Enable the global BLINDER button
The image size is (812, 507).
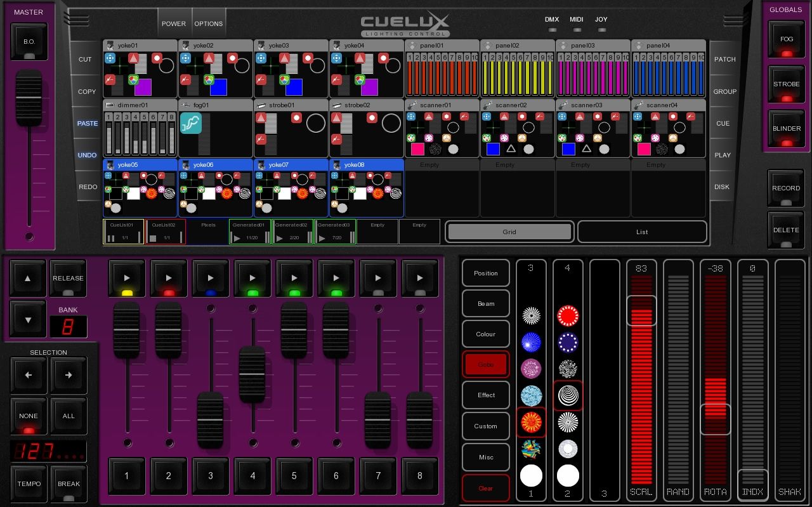[x=786, y=129]
